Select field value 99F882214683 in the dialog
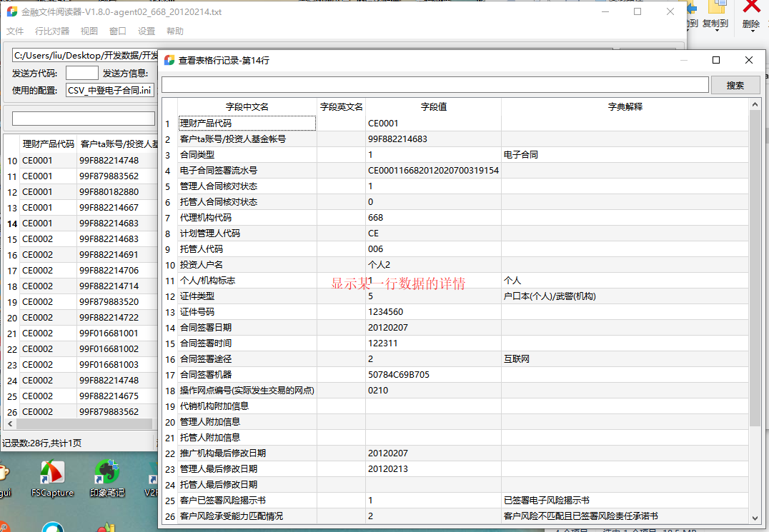The height and width of the screenshot is (532, 769). click(x=434, y=139)
